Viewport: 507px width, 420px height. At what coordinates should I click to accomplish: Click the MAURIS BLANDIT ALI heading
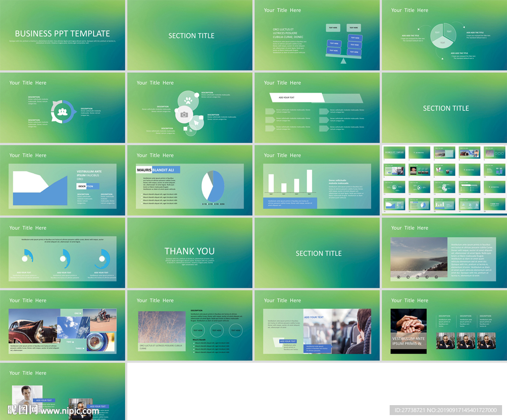[158, 170]
